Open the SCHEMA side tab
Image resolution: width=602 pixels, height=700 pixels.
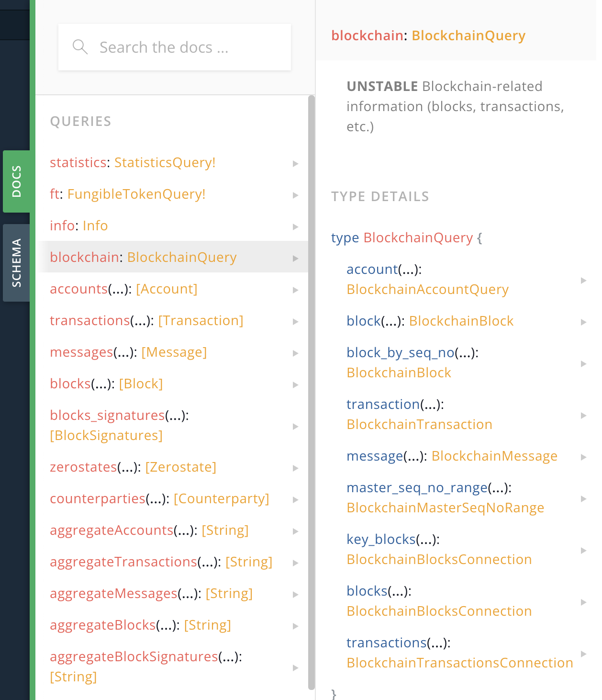tap(16, 263)
